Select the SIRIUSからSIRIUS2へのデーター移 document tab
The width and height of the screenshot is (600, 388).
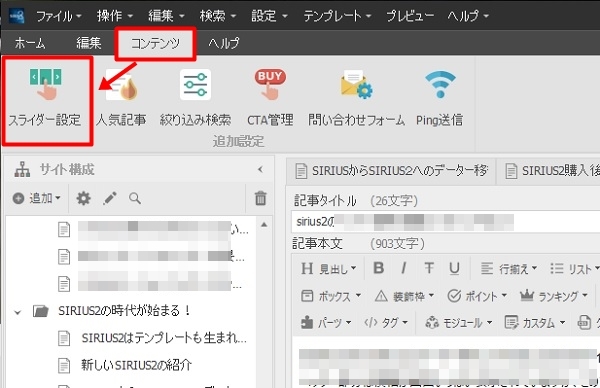click(x=391, y=171)
